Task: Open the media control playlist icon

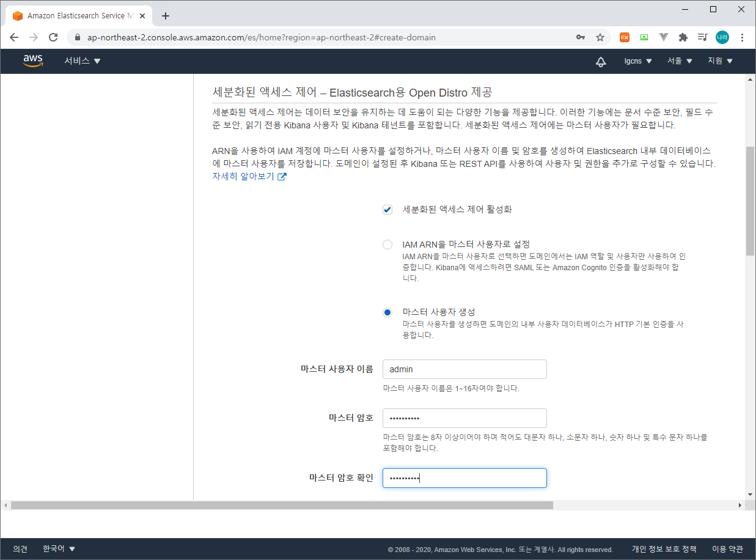Action: pyautogui.click(x=703, y=37)
